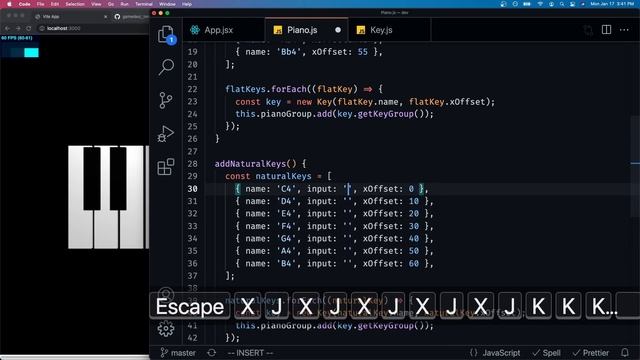640x360 pixels.
Task: Close the Vite App browser tab
Action: (105, 17)
